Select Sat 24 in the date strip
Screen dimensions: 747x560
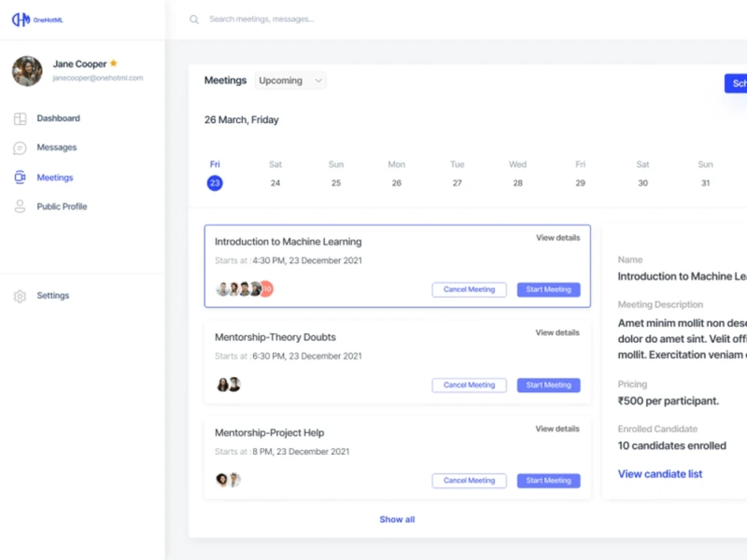(276, 174)
